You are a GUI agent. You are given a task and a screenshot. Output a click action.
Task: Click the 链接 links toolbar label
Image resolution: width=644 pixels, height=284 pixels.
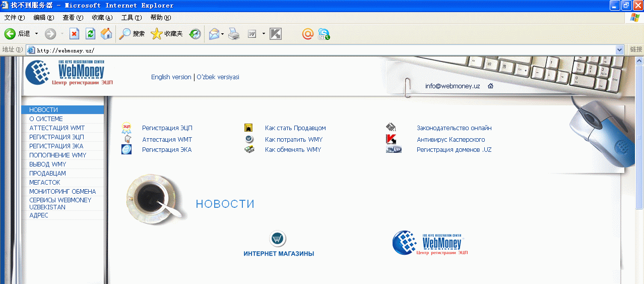[x=636, y=49]
